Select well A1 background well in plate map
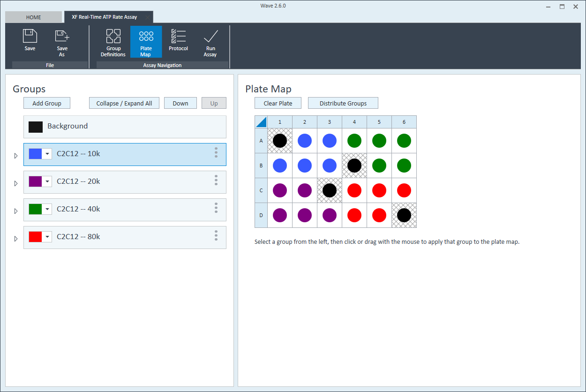The height and width of the screenshot is (392, 586). coord(280,141)
